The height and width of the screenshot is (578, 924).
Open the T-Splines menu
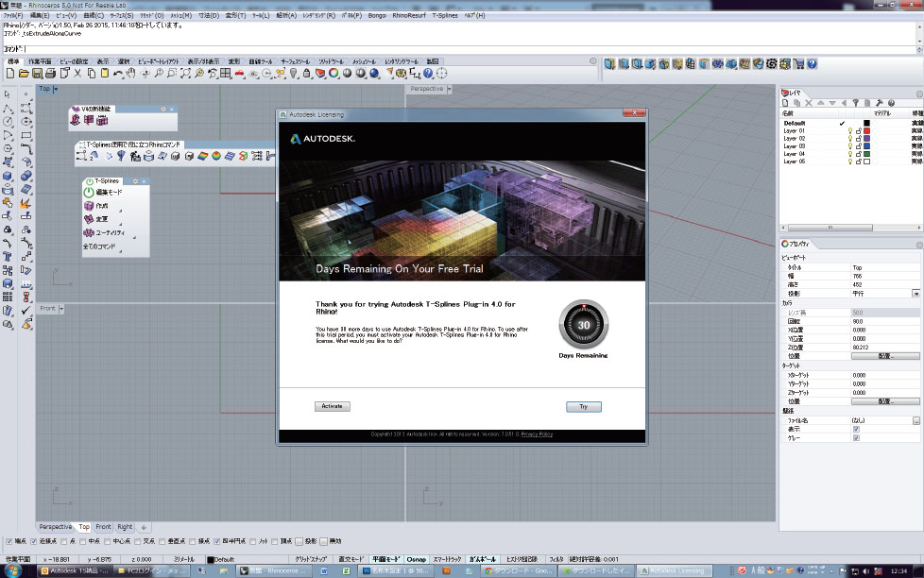445,15
